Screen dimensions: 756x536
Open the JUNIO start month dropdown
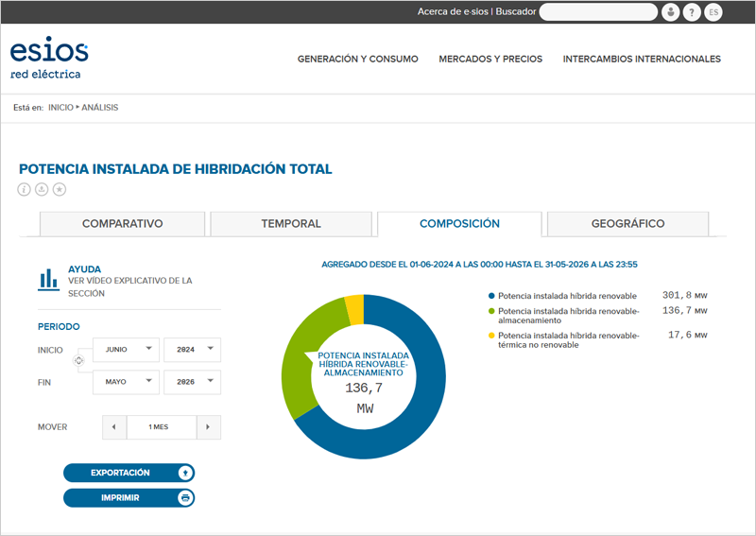(x=126, y=350)
